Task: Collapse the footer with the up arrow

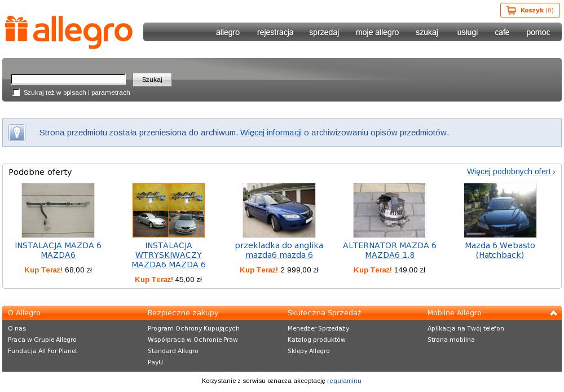Action: coord(553,313)
